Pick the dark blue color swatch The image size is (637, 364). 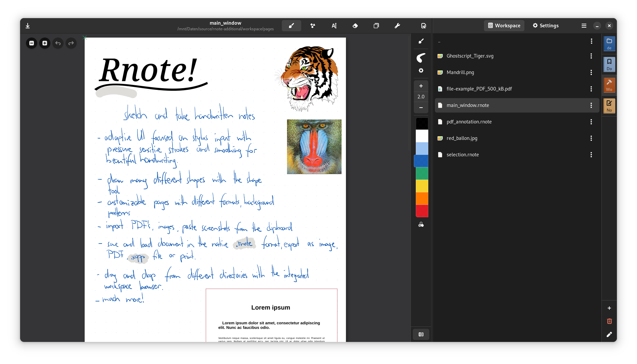click(x=421, y=161)
